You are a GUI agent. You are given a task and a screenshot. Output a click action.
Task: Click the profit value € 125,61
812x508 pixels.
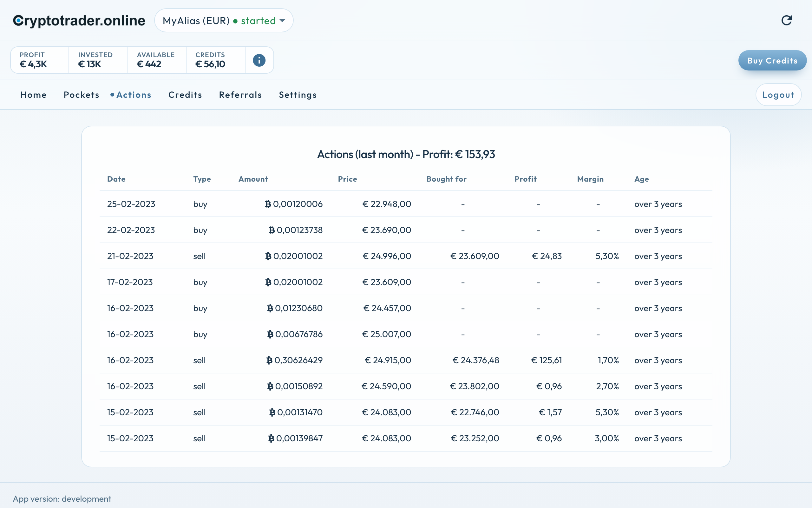click(547, 360)
